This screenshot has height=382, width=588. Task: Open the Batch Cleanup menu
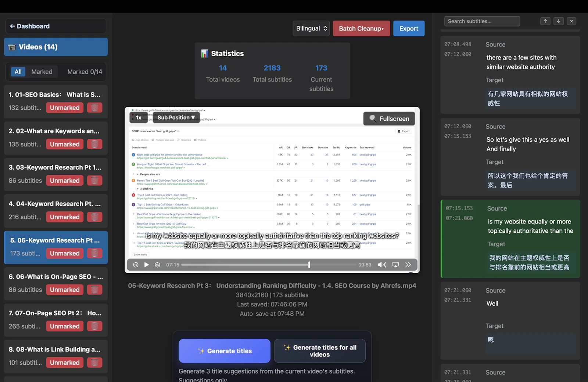pyautogui.click(x=361, y=28)
